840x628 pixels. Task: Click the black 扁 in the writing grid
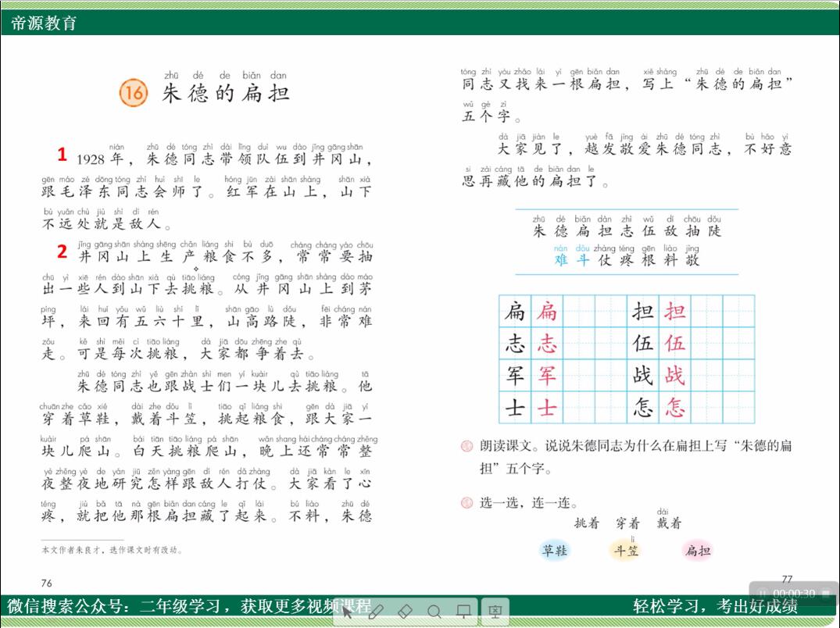(515, 311)
